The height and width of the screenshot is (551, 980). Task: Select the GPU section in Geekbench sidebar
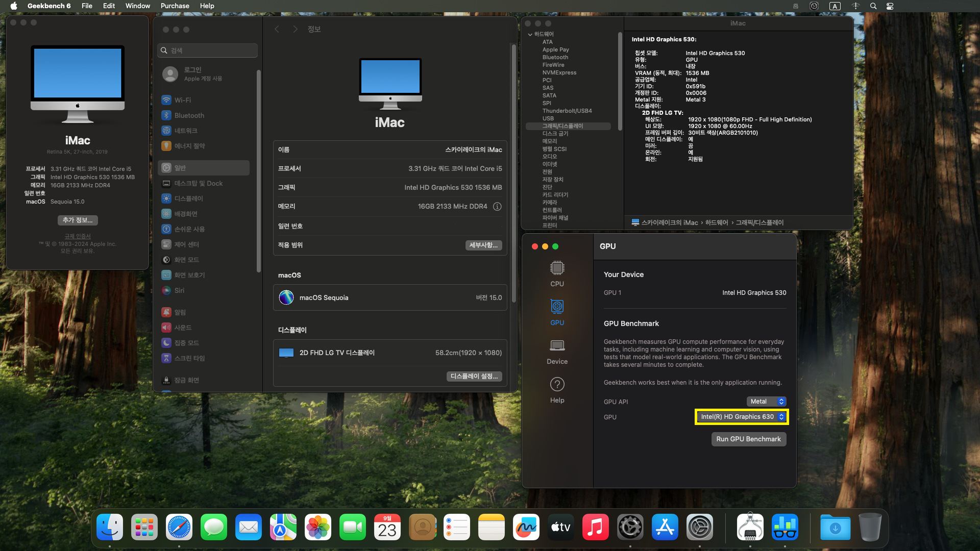(557, 313)
